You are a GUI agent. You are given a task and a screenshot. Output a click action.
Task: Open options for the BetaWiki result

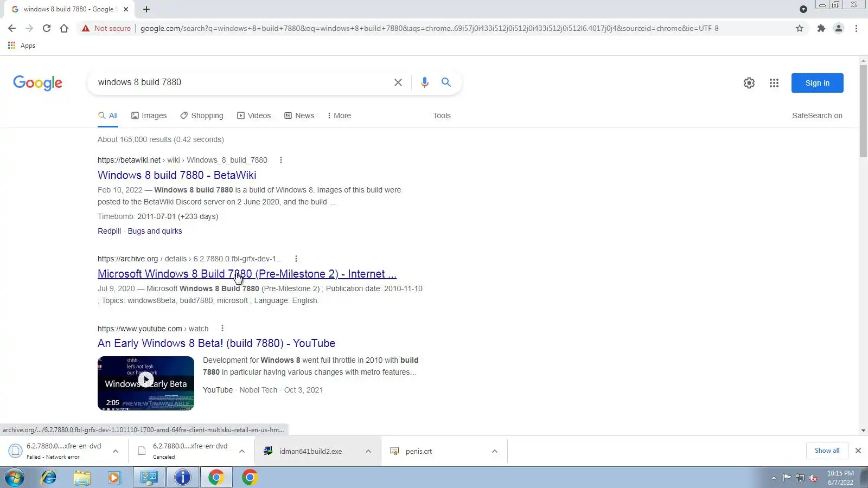pyautogui.click(x=280, y=160)
